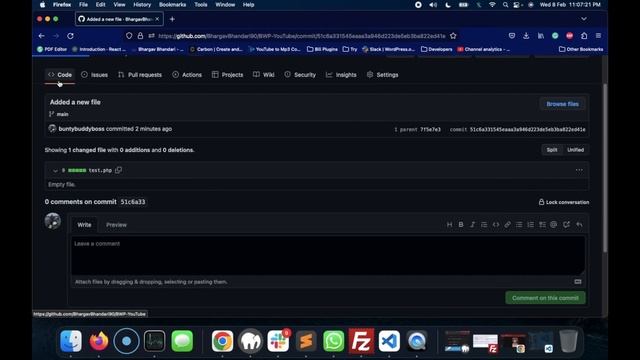Reference an issue or pull request icon
The height and width of the screenshot is (360, 640).
[566, 224]
